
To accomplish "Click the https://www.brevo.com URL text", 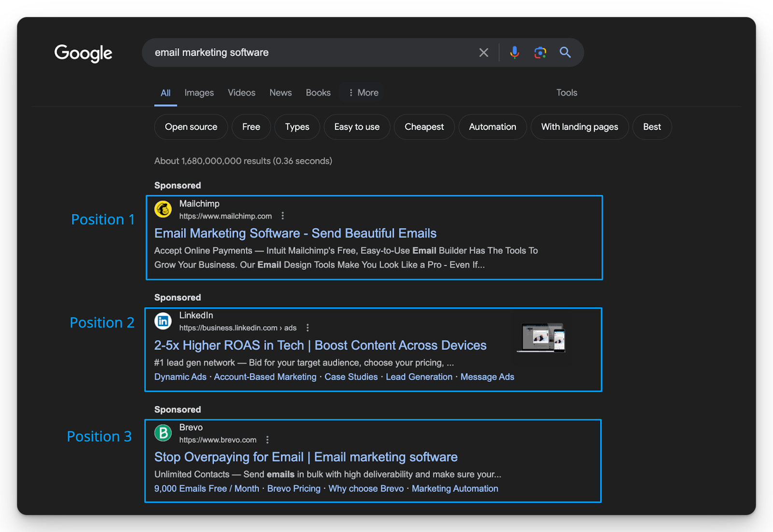I will pyautogui.click(x=218, y=440).
